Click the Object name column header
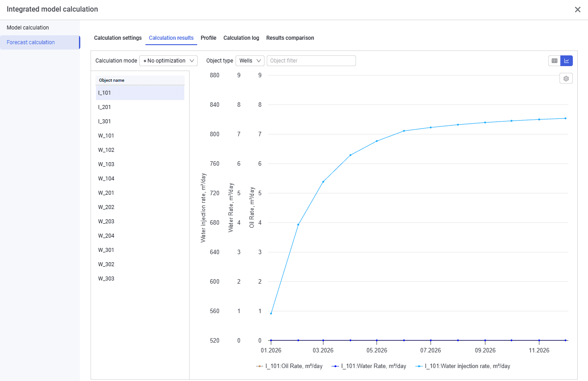The width and height of the screenshot is (588, 381). tap(140, 80)
